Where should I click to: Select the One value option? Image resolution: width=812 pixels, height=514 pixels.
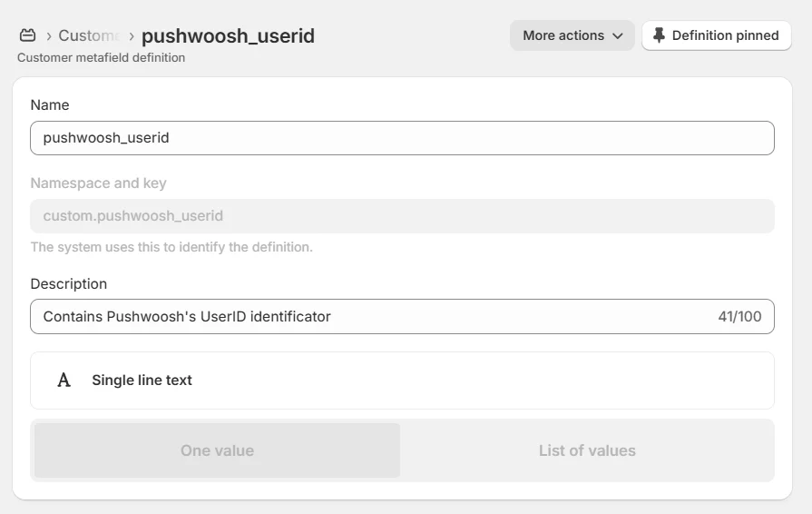(217, 450)
